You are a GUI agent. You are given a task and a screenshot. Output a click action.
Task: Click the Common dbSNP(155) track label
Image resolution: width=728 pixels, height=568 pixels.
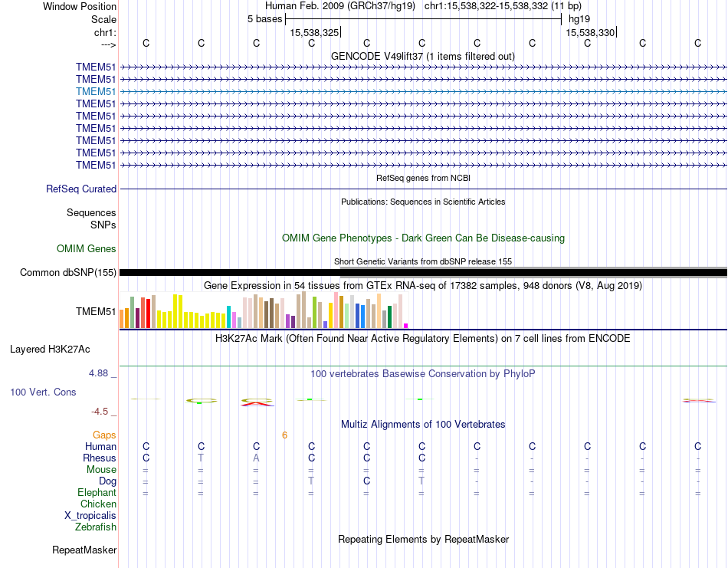(67, 273)
